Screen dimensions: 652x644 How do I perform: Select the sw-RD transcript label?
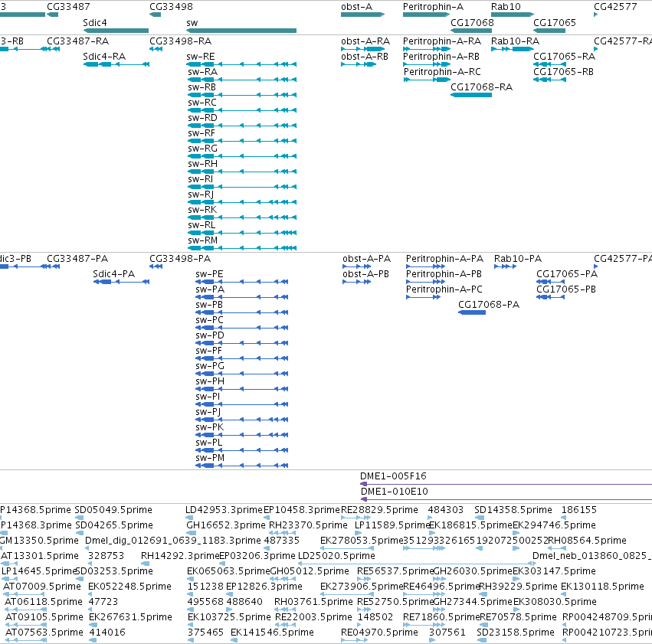click(202, 118)
